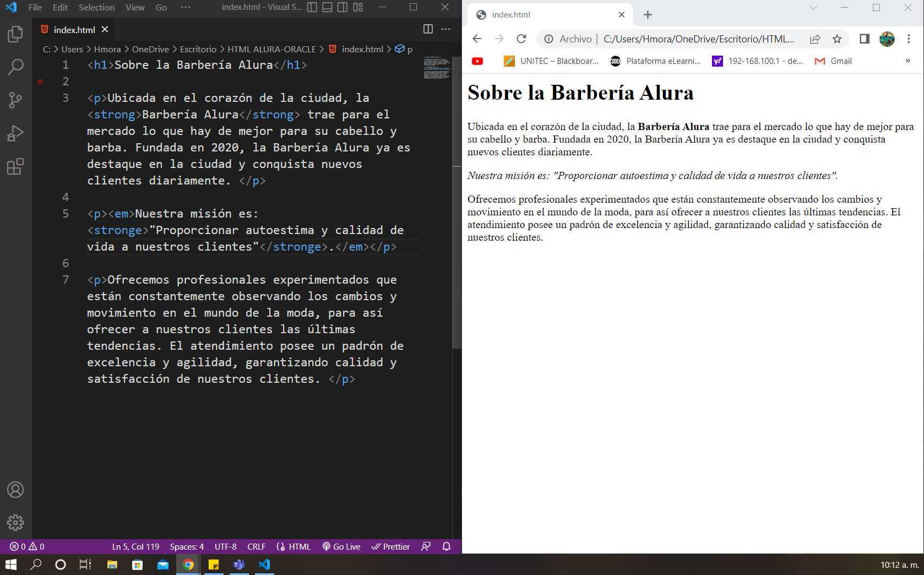Expand the hidden menu bar items ellipsis

[x=186, y=7]
